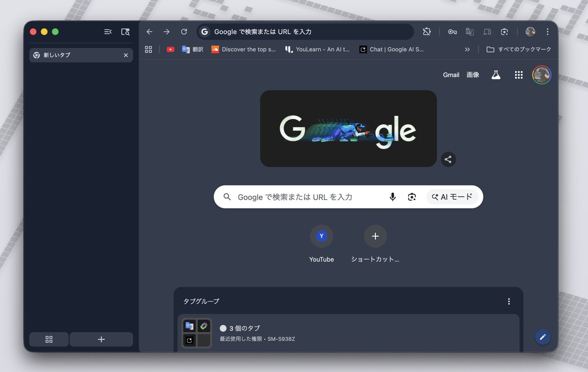Open the タブグループ card options menu

coord(509,302)
